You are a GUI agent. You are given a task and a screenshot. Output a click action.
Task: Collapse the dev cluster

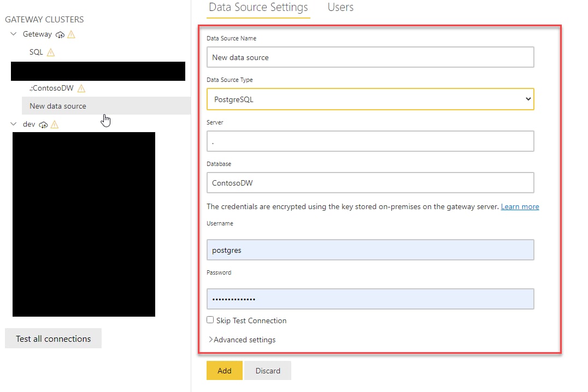pos(14,124)
